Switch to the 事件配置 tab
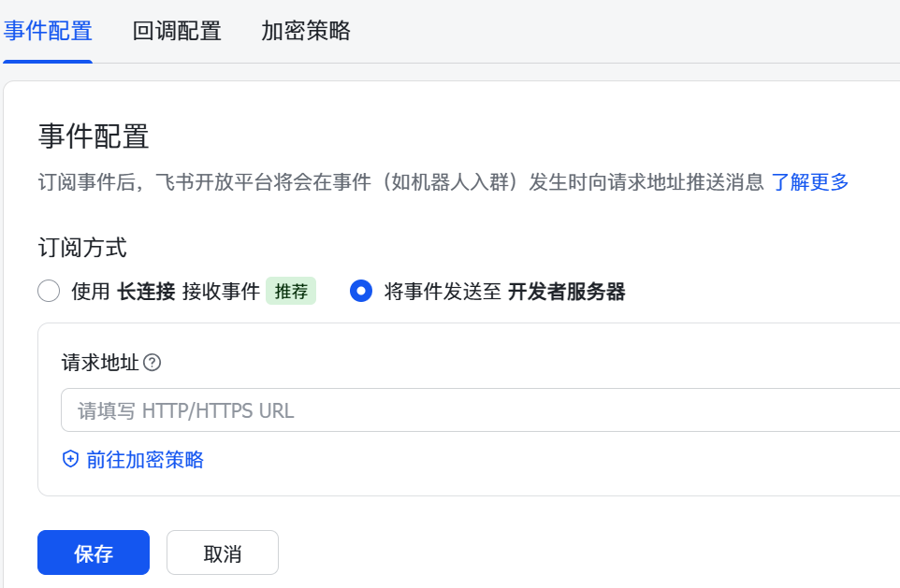The height and width of the screenshot is (588, 900). tap(48, 31)
